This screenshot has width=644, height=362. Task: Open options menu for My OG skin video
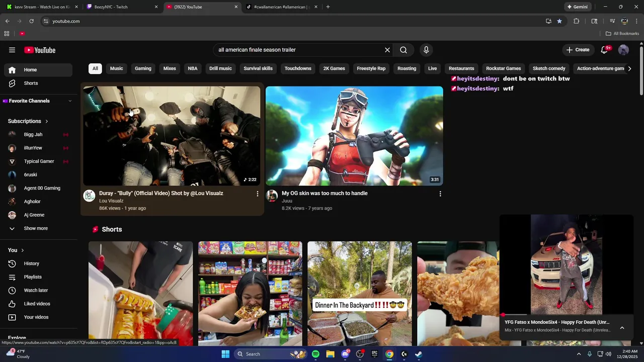(440, 194)
